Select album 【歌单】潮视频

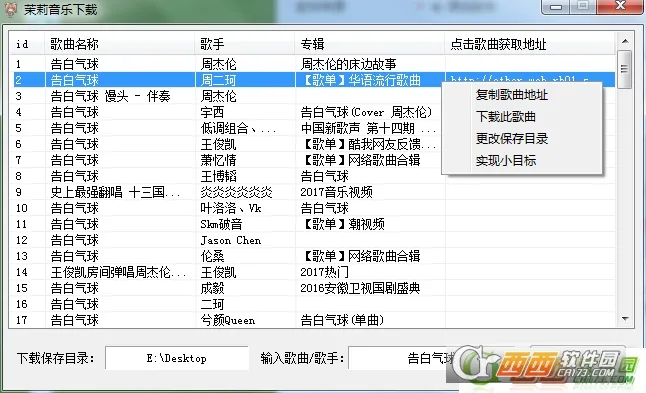point(342,224)
